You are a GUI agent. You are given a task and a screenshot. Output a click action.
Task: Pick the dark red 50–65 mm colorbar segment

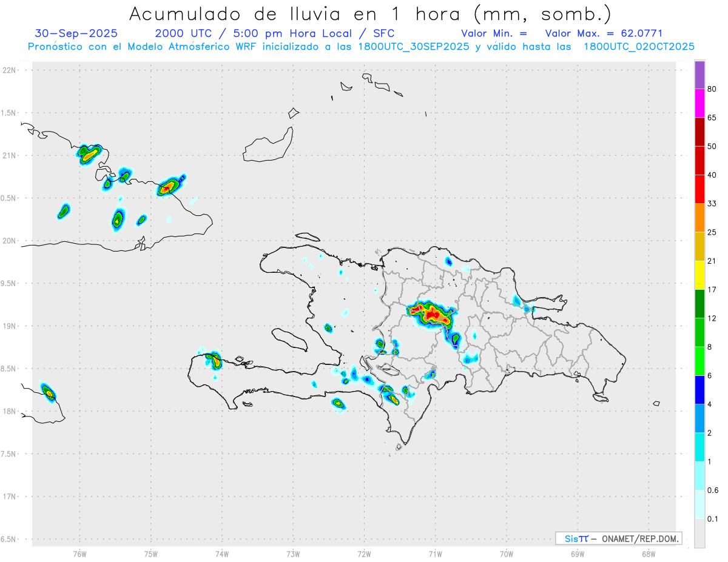(x=699, y=132)
